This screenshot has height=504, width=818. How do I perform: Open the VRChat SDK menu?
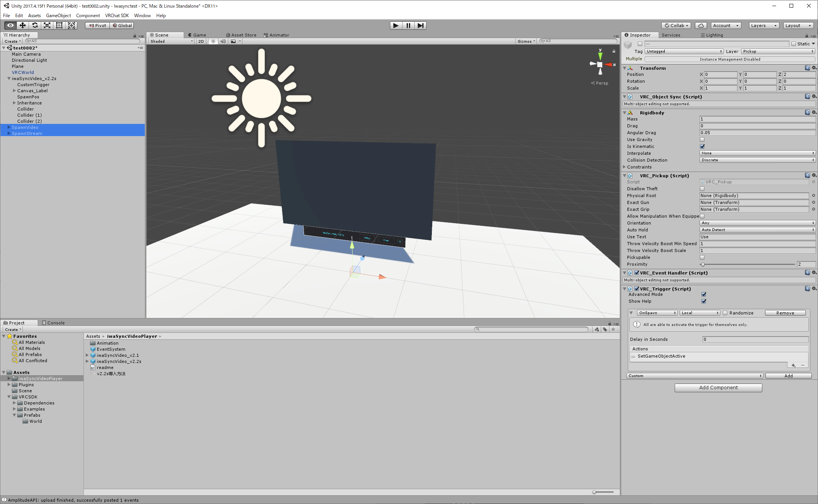[x=117, y=16]
